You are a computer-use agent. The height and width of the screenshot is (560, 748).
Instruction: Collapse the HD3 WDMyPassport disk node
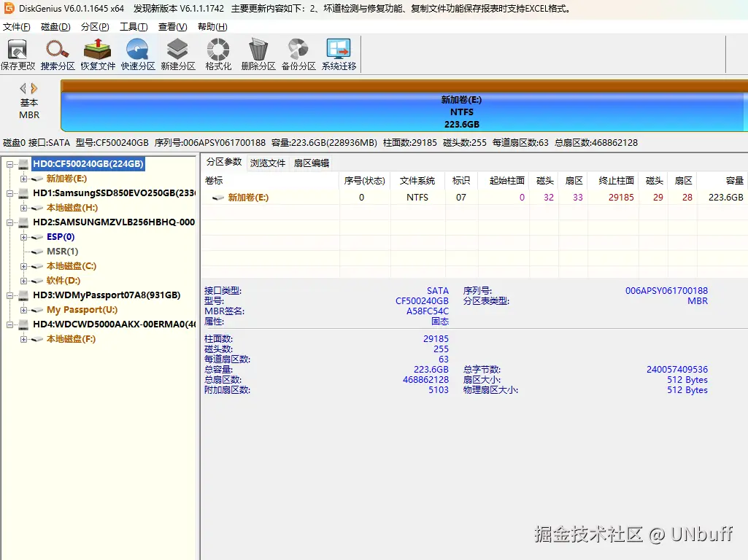[9, 295]
